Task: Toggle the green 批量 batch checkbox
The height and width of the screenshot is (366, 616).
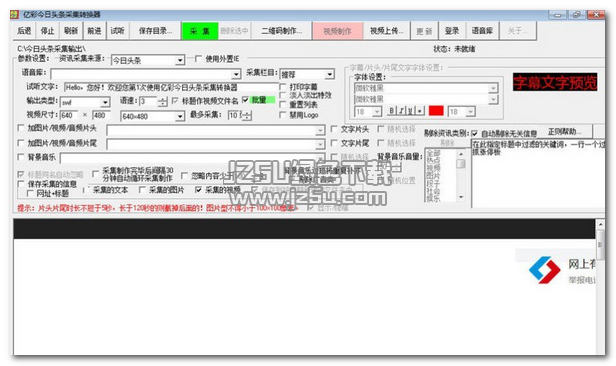Action: [x=246, y=100]
